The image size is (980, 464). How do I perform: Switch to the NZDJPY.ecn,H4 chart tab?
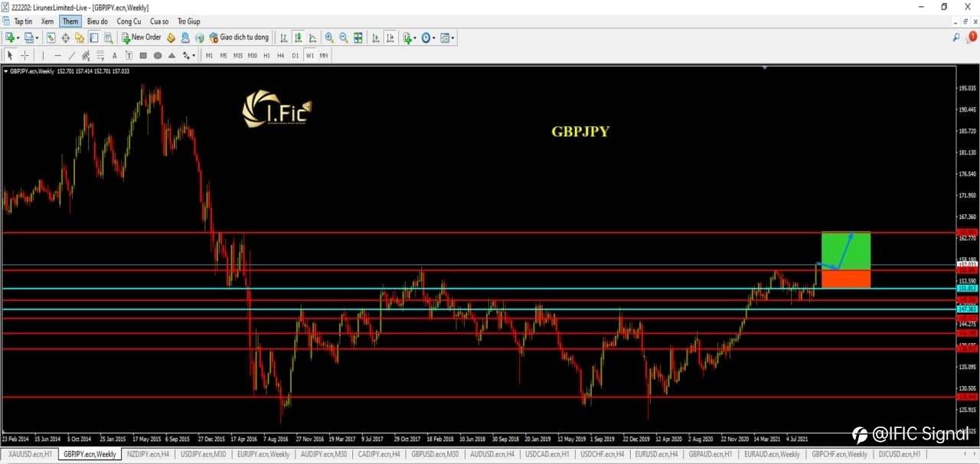pyautogui.click(x=148, y=454)
